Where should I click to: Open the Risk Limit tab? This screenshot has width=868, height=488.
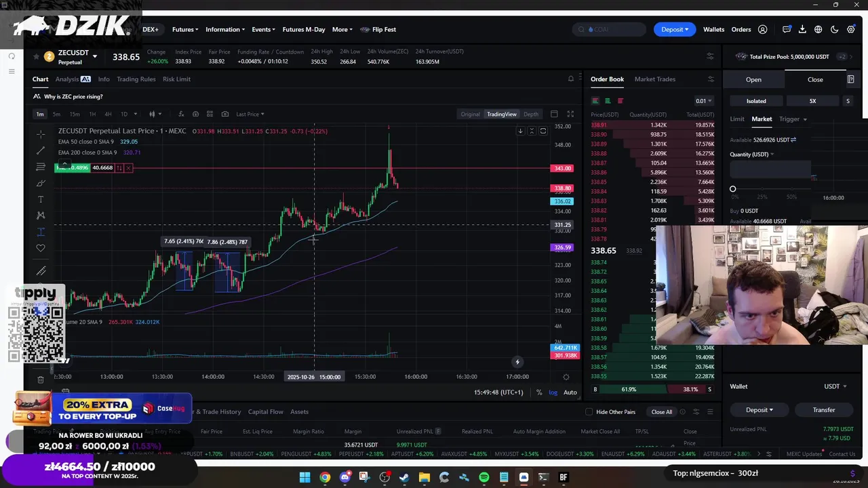coord(176,79)
